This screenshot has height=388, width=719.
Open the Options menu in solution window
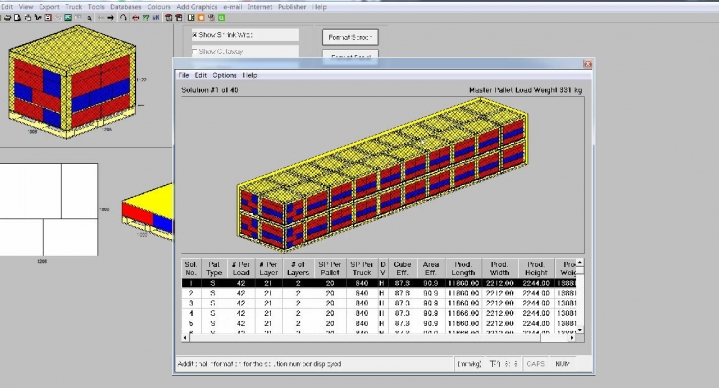224,75
